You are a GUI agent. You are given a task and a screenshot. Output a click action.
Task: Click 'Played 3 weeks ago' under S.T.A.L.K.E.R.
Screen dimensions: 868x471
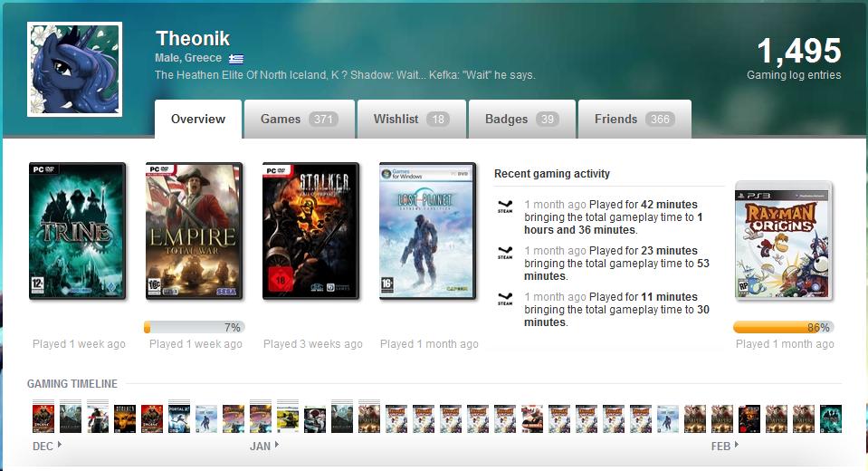coord(313,344)
